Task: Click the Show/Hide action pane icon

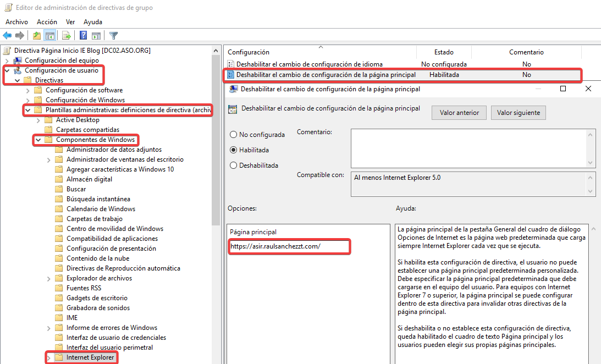Action: pos(96,36)
